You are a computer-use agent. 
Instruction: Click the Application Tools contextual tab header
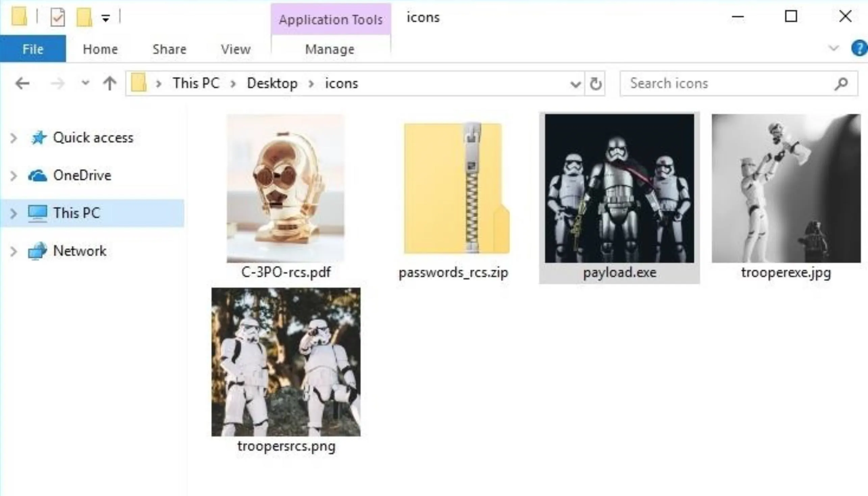click(331, 20)
